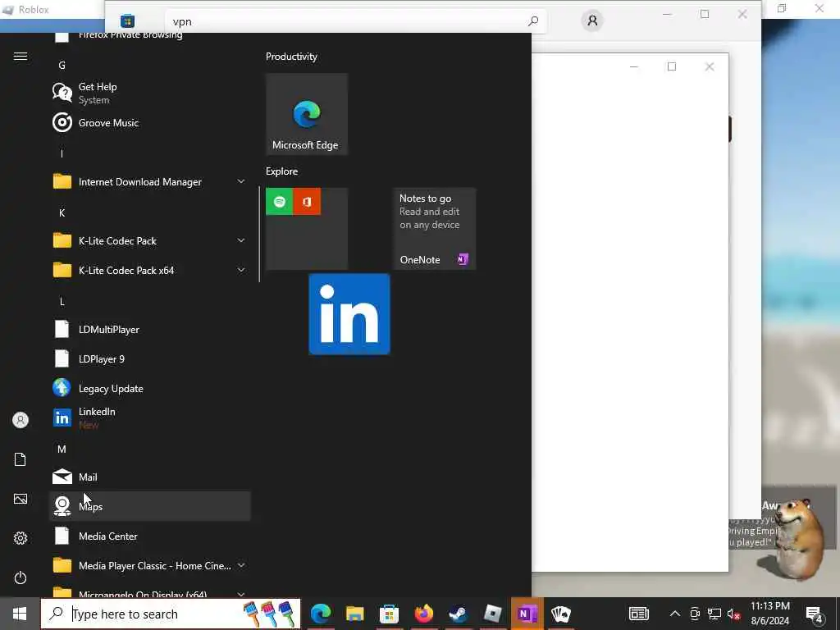Viewport: 840px width, 630px height.
Task: Jump using letter K header
Action: tap(62, 212)
